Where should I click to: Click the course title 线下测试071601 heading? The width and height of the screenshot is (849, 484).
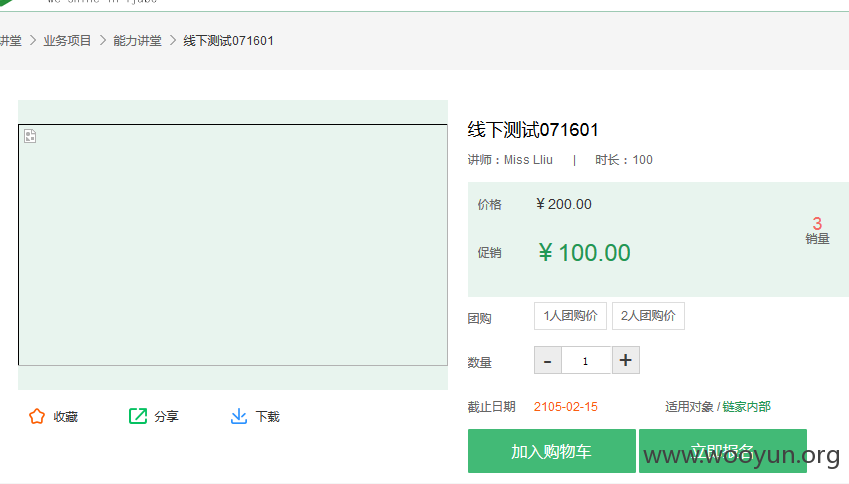click(x=533, y=130)
